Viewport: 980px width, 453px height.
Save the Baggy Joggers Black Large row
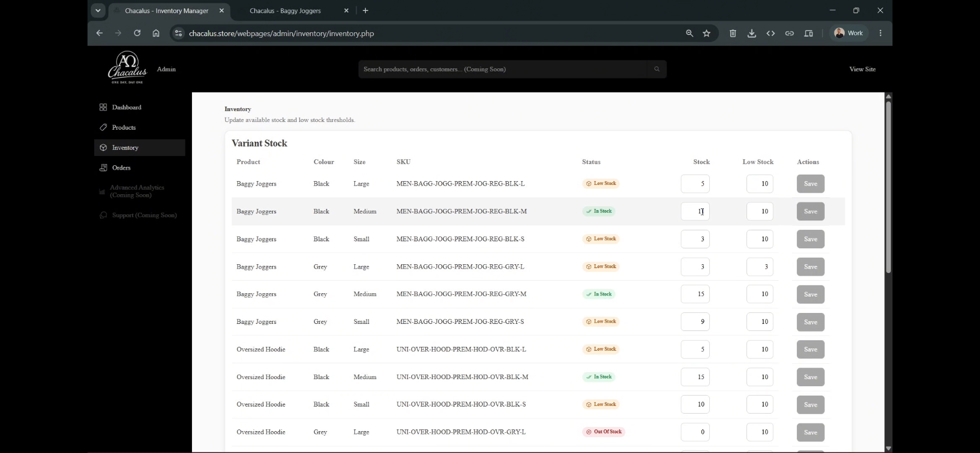point(810,184)
